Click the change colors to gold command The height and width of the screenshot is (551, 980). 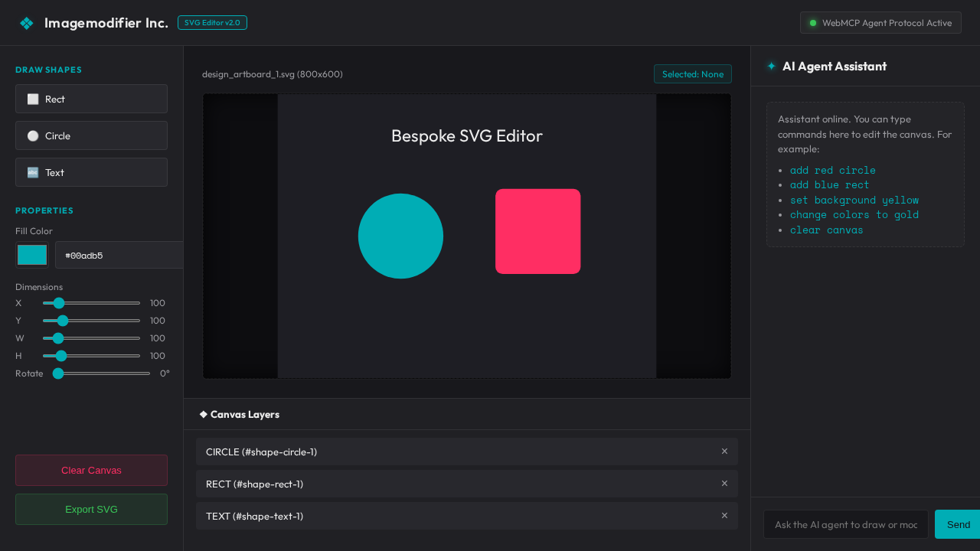click(x=854, y=214)
